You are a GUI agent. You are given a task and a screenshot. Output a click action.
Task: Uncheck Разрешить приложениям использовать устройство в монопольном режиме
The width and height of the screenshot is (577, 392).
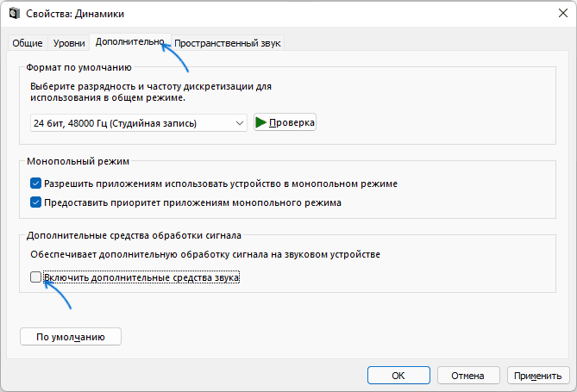[x=35, y=184]
